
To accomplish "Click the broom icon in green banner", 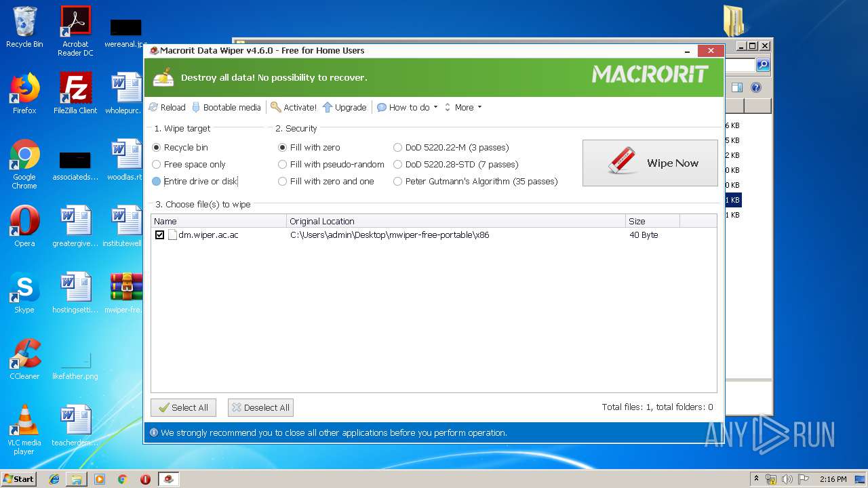I will click(x=163, y=77).
